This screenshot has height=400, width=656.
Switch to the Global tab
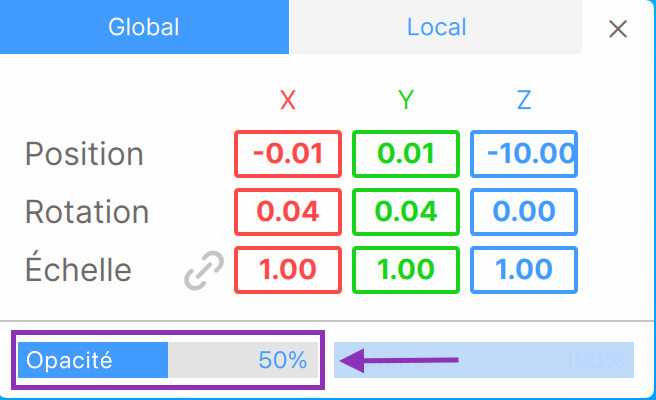(144, 27)
